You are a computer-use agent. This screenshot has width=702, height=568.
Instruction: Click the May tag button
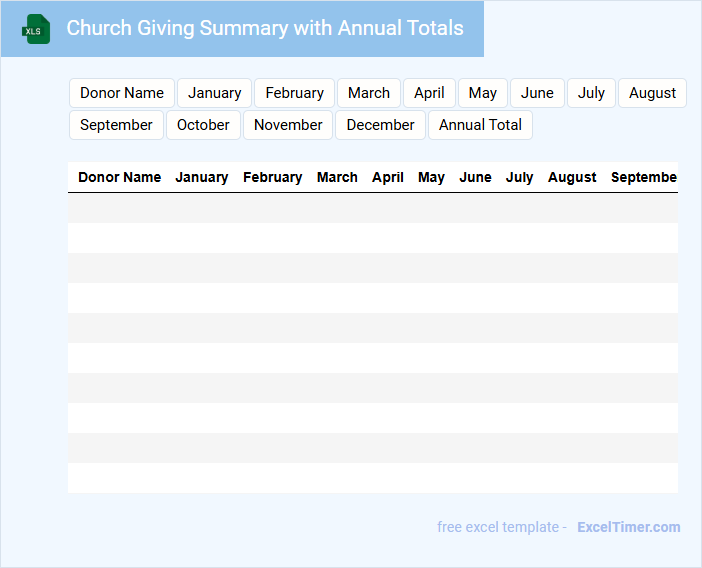(x=483, y=93)
